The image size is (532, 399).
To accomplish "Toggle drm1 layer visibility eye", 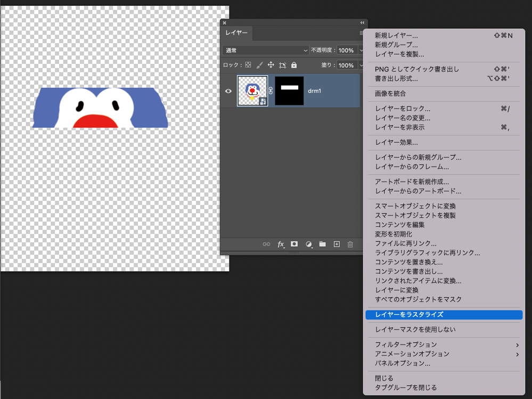I will (x=227, y=91).
